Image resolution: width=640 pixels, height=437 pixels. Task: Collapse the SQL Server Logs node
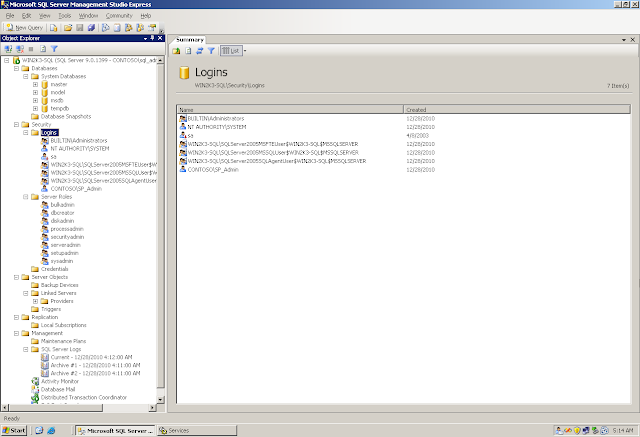tap(26, 349)
